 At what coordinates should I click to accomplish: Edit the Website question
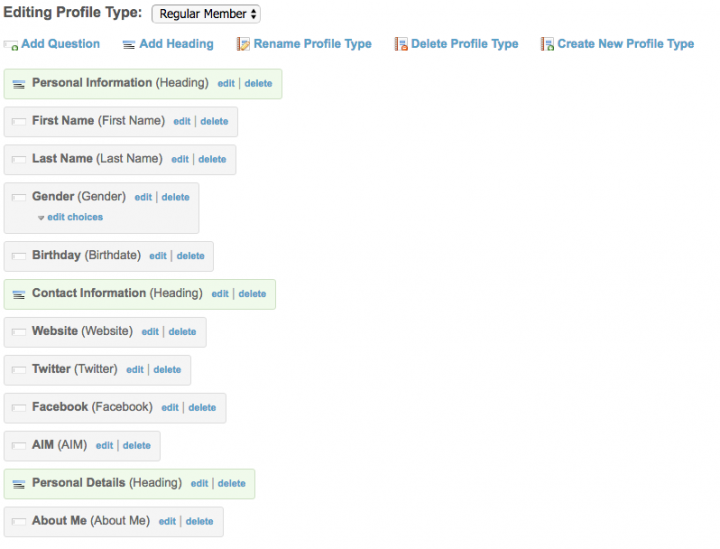150,332
